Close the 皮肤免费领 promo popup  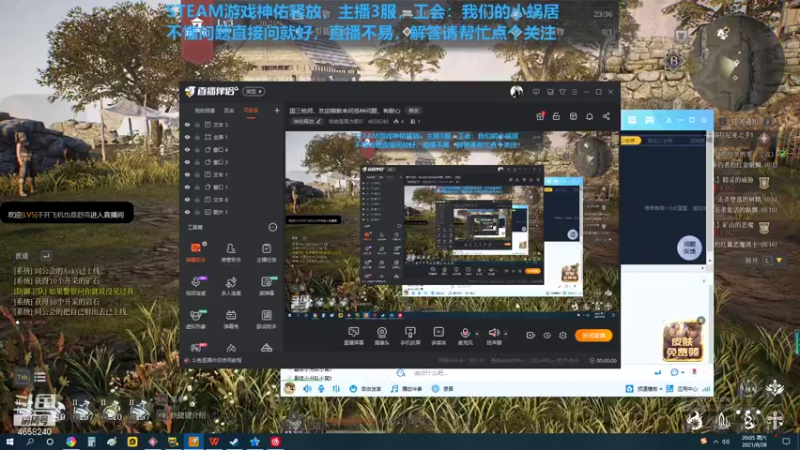701,320
